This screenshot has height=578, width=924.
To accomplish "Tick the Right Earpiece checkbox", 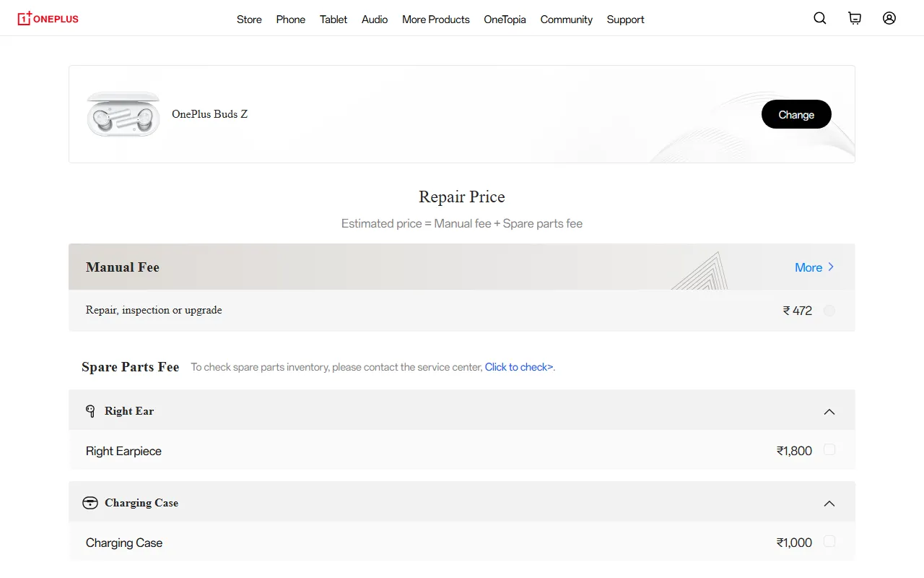I will click(x=829, y=449).
